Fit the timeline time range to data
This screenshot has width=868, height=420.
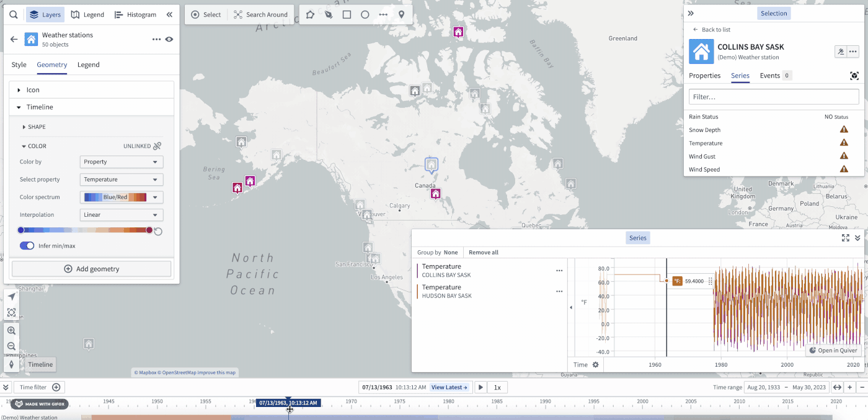click(837, 387)
